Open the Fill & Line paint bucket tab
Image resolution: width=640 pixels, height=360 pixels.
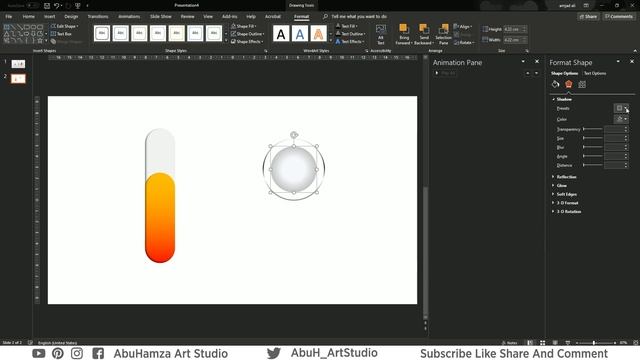coord(555,84)
